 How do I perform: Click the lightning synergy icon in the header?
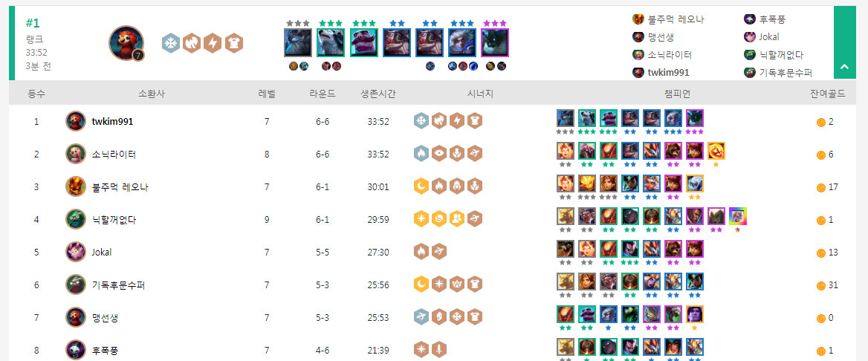(213, 43)
